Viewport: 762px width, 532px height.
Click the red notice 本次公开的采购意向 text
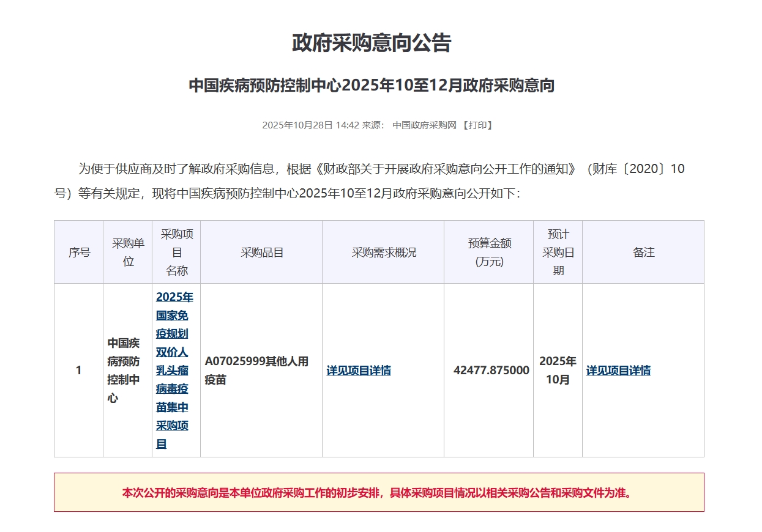379,492
